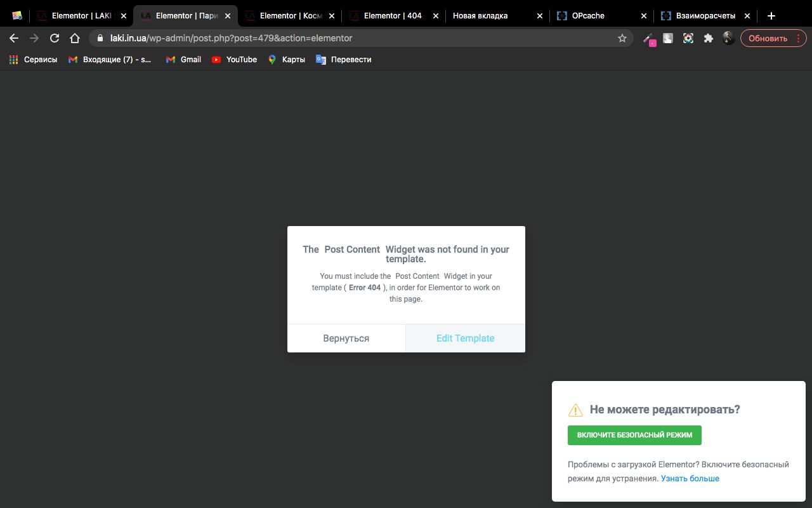Open the Сервисы apps bookmark

click(x=33, y=60)
